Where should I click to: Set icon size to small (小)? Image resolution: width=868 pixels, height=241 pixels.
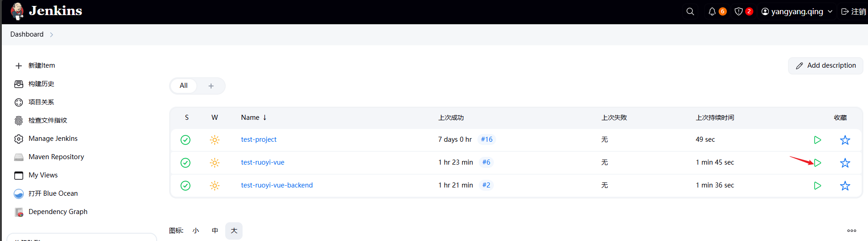(x=196, y=230)
